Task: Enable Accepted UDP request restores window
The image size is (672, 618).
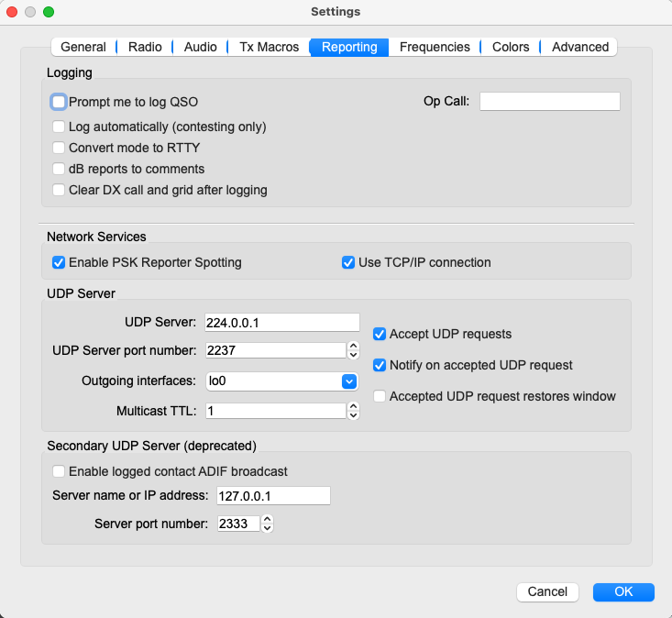Action: click(x=380, y=396)
